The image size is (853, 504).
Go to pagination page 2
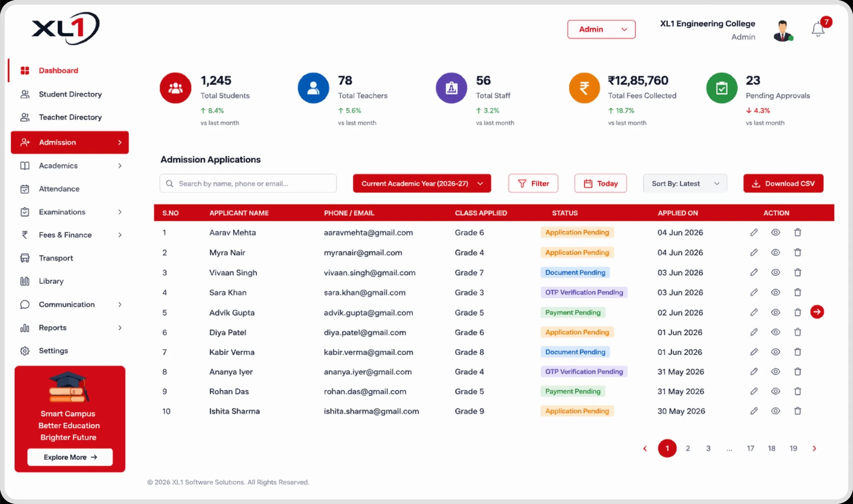pyautogui.click(x=688, y=448)
